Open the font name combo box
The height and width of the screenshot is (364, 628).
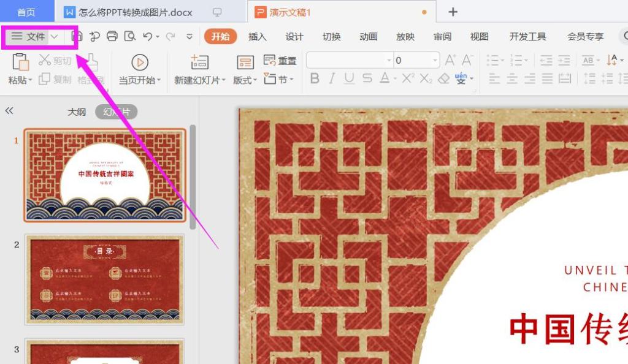click(349, 61)
